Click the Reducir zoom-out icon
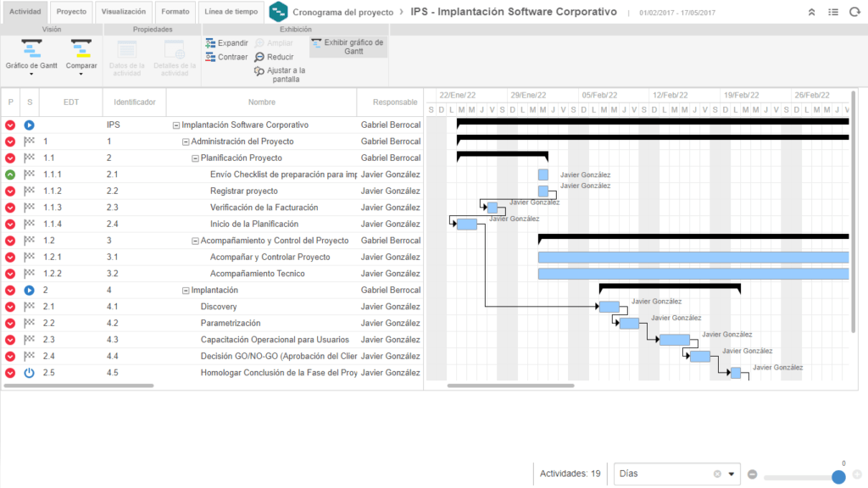868x488 pixels. 259,57
